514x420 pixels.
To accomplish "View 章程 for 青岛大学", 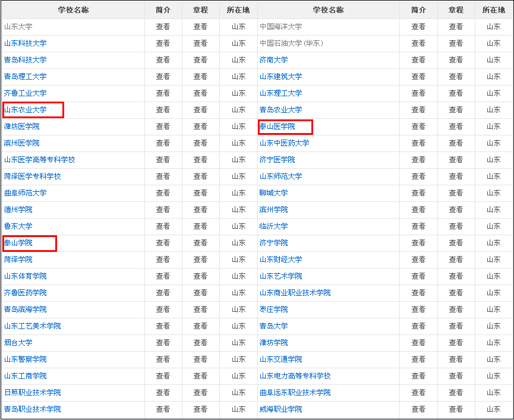I will (x=456, y=326).
